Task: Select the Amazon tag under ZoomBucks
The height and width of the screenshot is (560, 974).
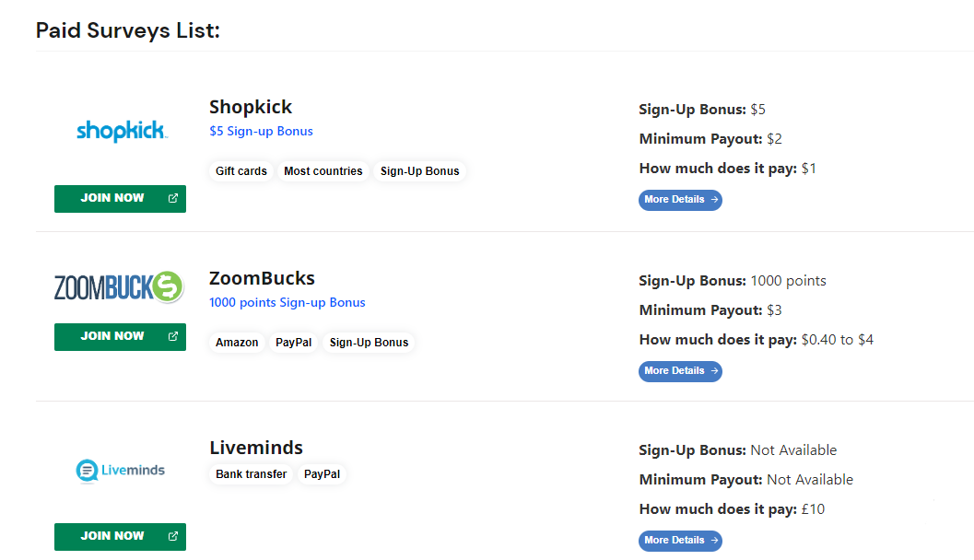Action: coord(237,343)
